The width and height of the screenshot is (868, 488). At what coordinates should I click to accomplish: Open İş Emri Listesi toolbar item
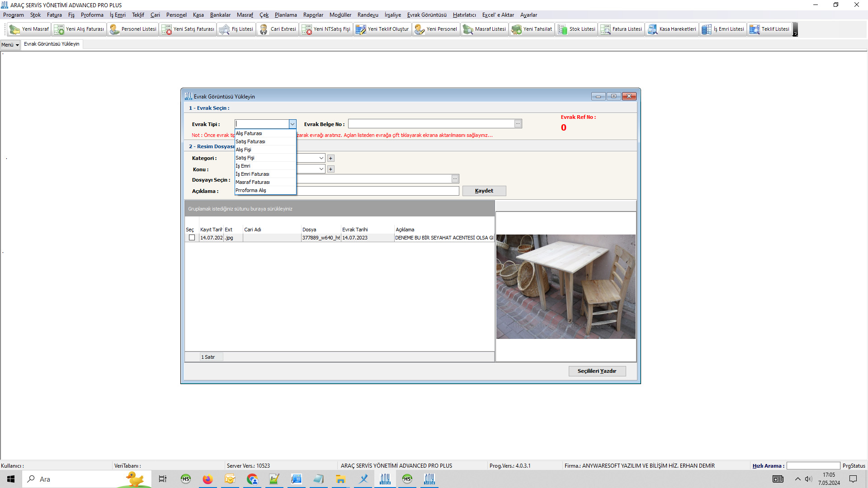(723, 29)
